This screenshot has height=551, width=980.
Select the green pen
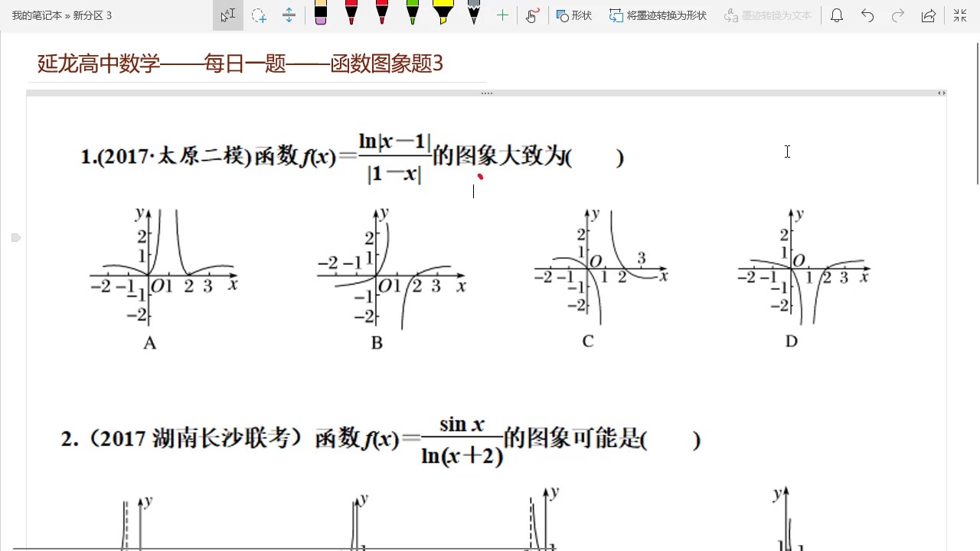point(413,13)
